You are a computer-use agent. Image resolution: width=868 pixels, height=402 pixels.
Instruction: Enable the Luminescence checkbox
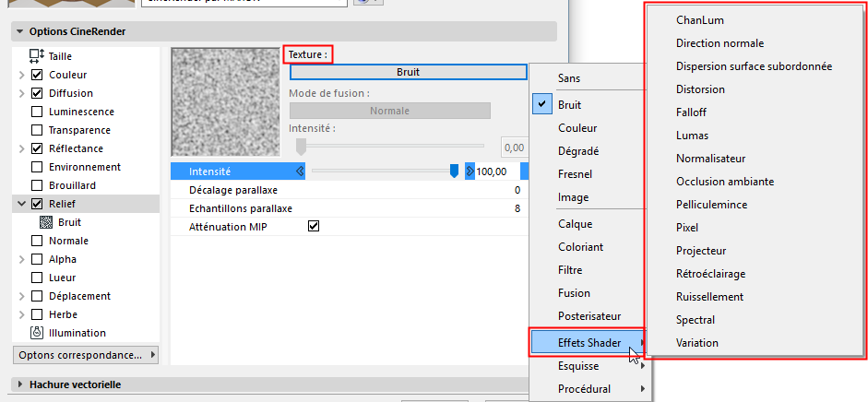coord(37,112)
